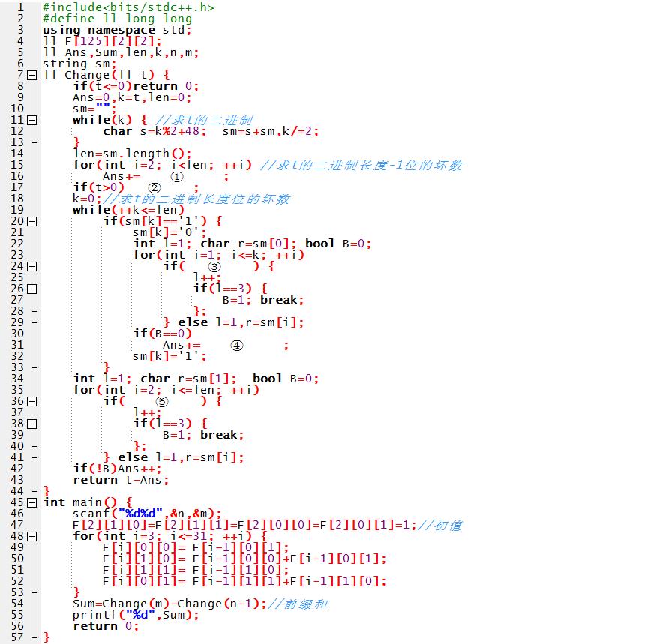
Task: Click the printf("%d",Sum) statement
Action: pyautogui.click(x=136, y=615)
